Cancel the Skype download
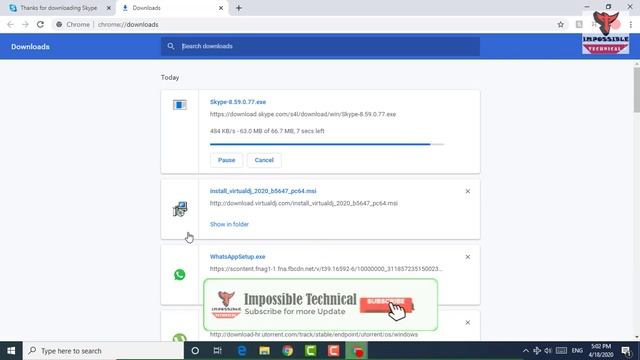Screen dimensions: 640x360 tap(264, 160)
